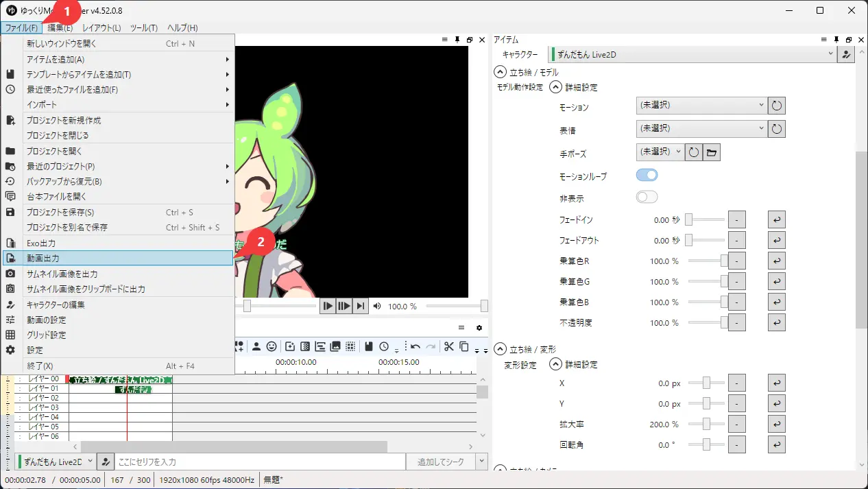Collapse 詳細設定 under モデル動作設定
This screenshot has width=868, height=489.
pos(555,87)
